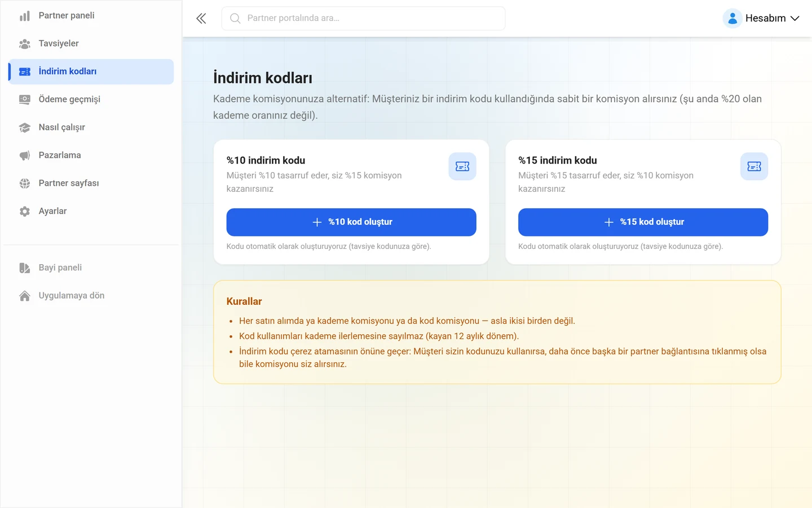Open Nasıl çalışır graduation cap icon
The height and width of the screenshot is (508, 812).
point(25,128)
